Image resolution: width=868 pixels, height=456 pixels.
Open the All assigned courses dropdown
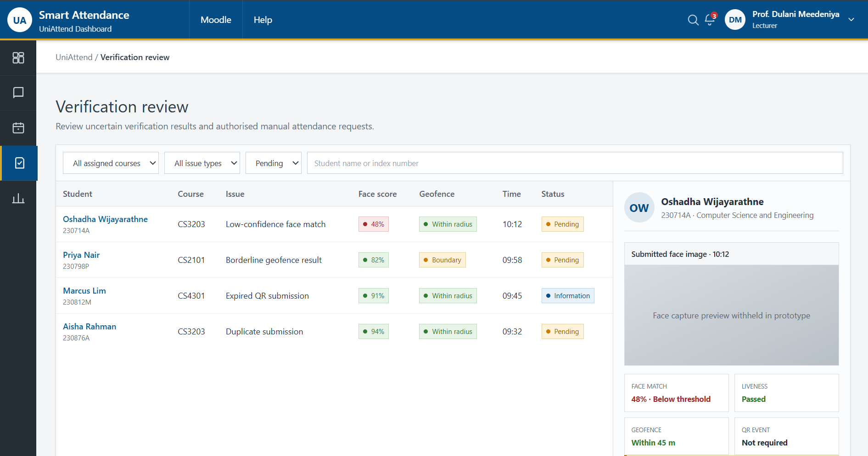click(x=111, y=163)
